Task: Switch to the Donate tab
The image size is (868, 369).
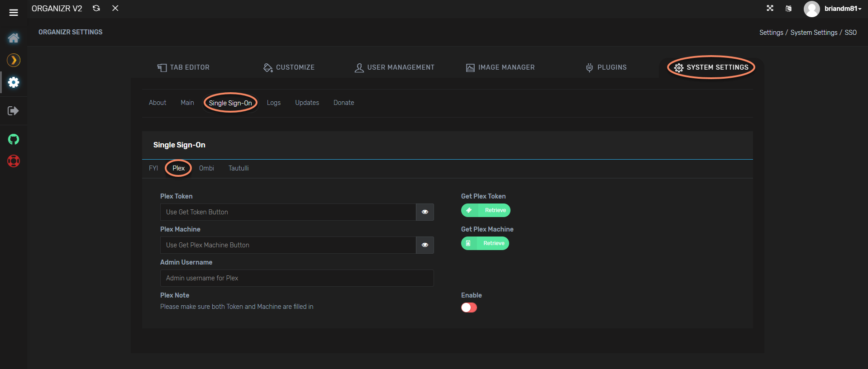Action: 344,103
